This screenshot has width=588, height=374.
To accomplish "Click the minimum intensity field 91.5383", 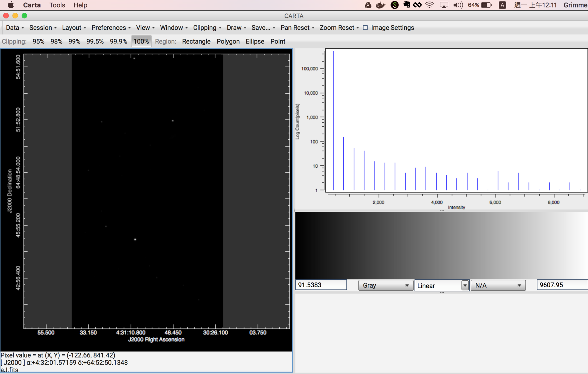I will [321, 285].
